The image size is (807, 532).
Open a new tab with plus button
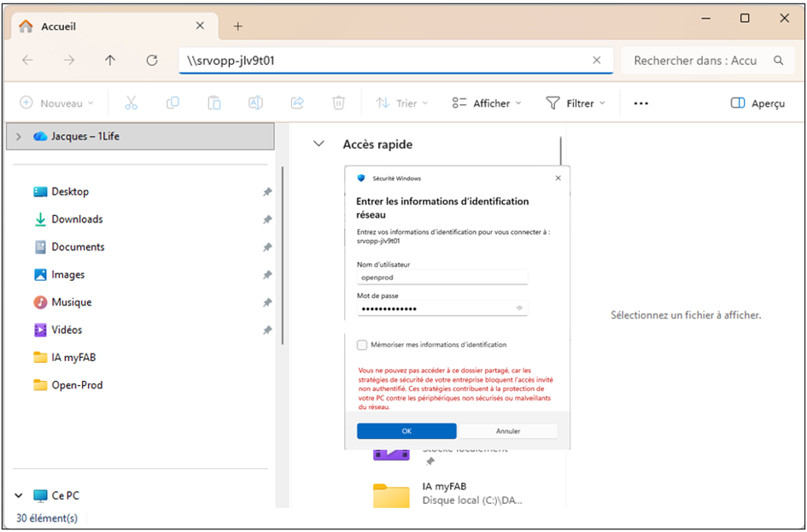[237, 26]
